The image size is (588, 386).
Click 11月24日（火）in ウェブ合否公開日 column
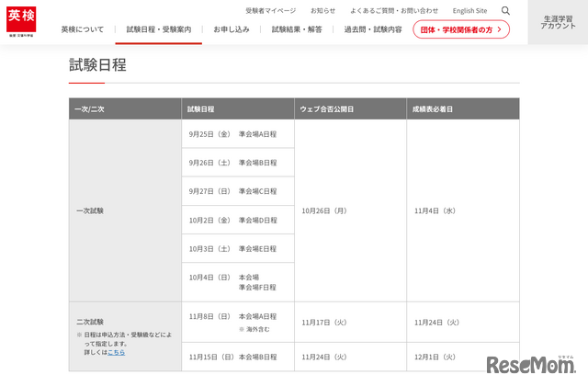324,357
